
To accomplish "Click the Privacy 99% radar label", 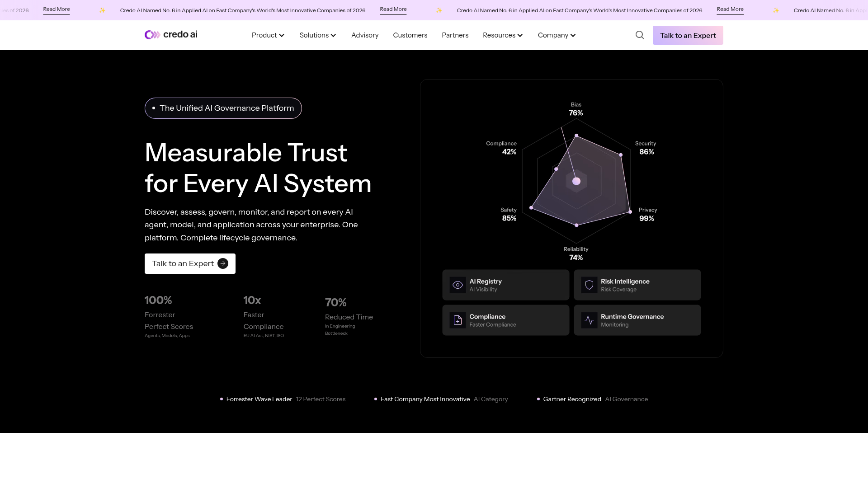I will pyautogui.click(x=647, y=215).
